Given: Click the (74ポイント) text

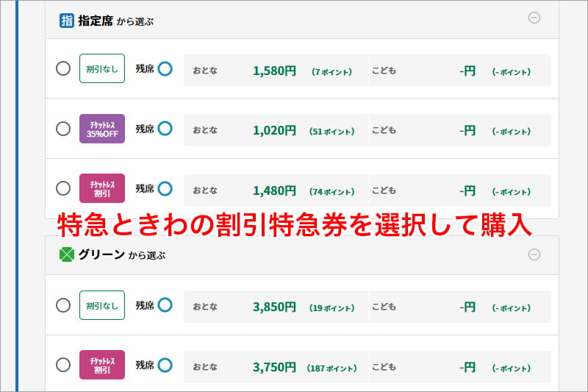Looking at the screenshot, I should pyautogui.click(x=332, y=192).
